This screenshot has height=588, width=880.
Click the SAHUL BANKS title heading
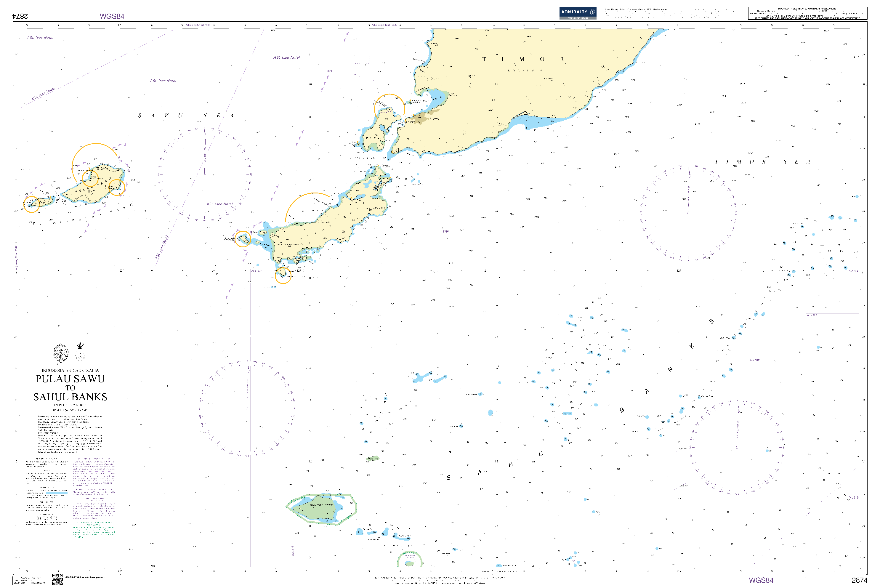tap(70, 397)
